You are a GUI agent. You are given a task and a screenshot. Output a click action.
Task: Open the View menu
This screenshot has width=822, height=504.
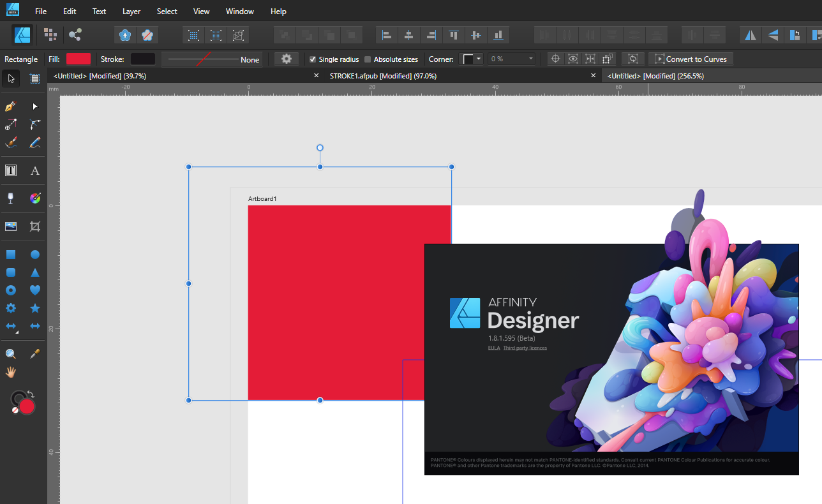pyautogui.click(x=201, y=11)
